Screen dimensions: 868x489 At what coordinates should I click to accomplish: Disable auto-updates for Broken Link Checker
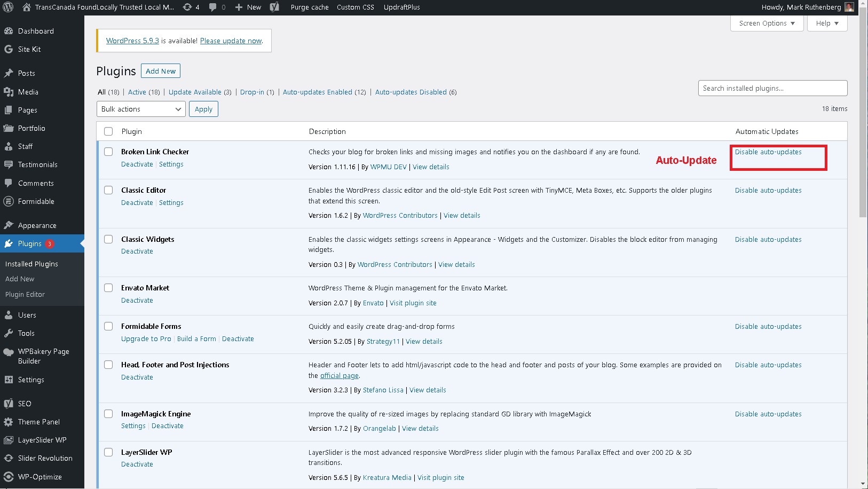click(768, 152)
